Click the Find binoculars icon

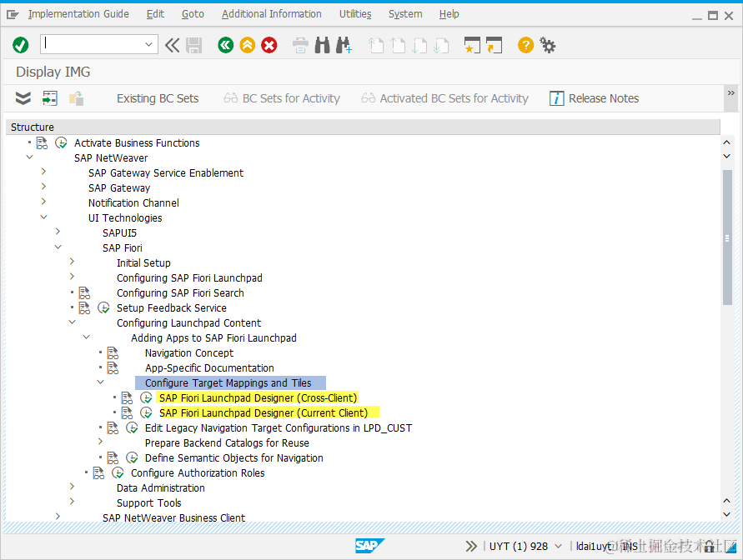click(x=322, y=45)
